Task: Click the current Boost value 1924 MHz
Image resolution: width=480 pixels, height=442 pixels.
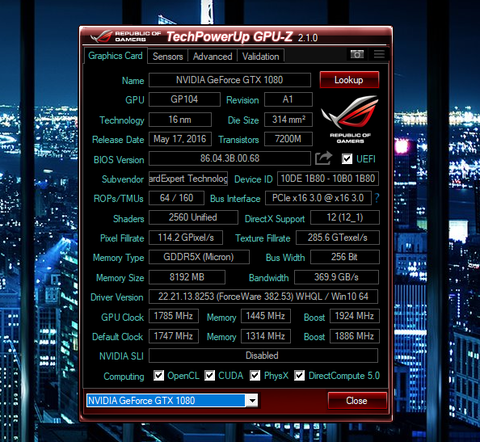Action: click(x=355, y=316)
